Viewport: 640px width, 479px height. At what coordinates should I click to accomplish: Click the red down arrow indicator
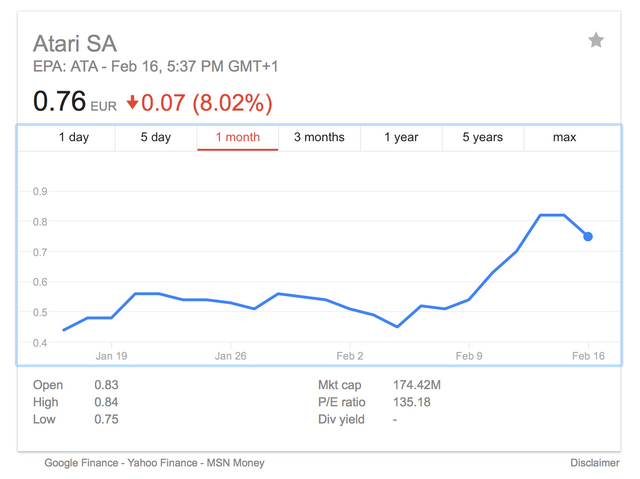click(133, 102)
